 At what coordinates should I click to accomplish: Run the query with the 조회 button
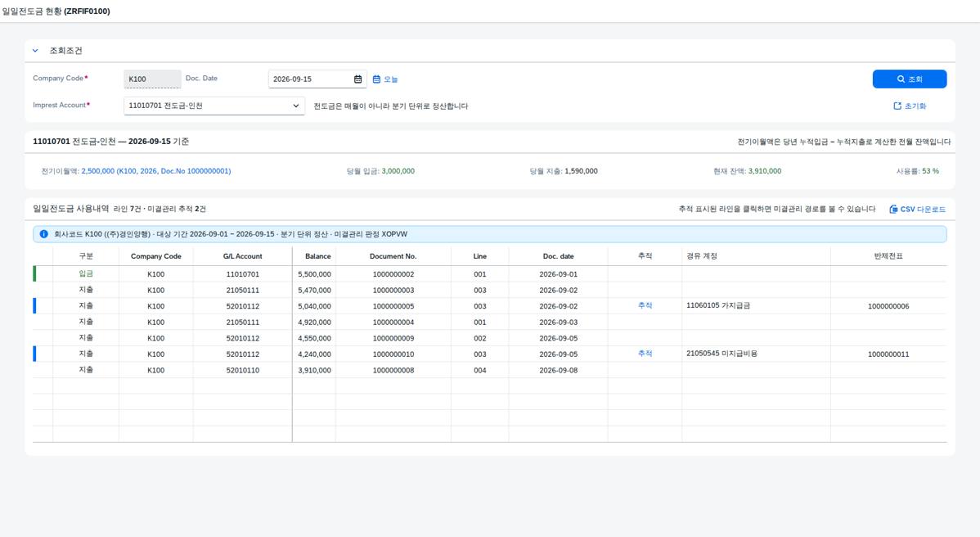(x=910, y=79)
